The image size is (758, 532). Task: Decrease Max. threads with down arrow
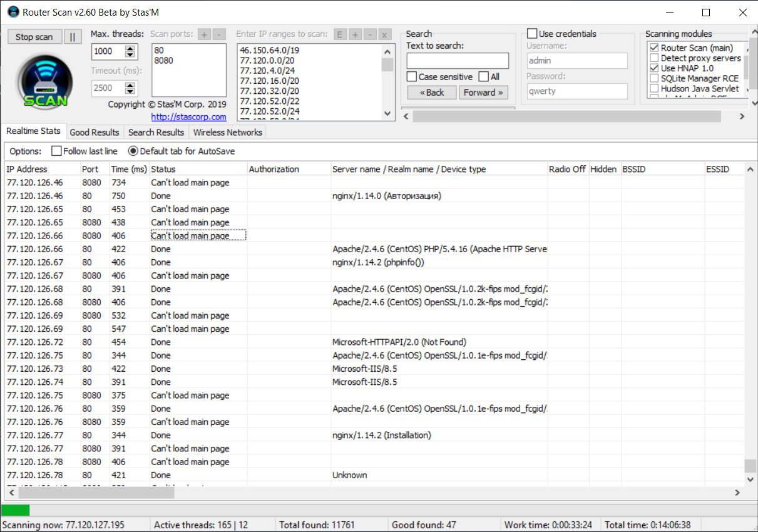[130, 54]
